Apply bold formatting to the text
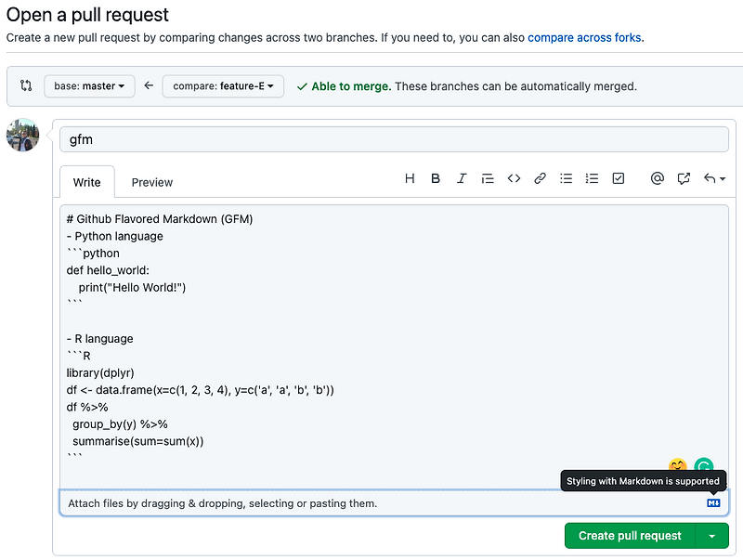Image resolution: width=743 pixels, height=560 pixels. tap(436, 178)
